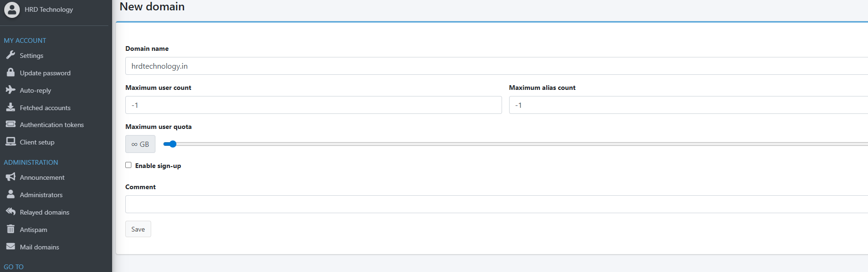Click the wrench Settings icon
Screen dimensions: 868x272
(x=10, y=55)
